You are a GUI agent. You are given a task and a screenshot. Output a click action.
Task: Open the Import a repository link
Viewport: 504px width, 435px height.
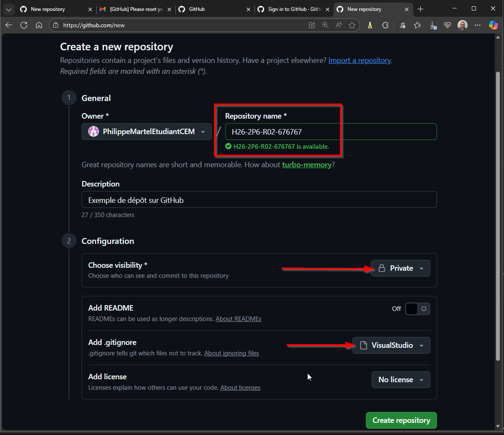360,60
